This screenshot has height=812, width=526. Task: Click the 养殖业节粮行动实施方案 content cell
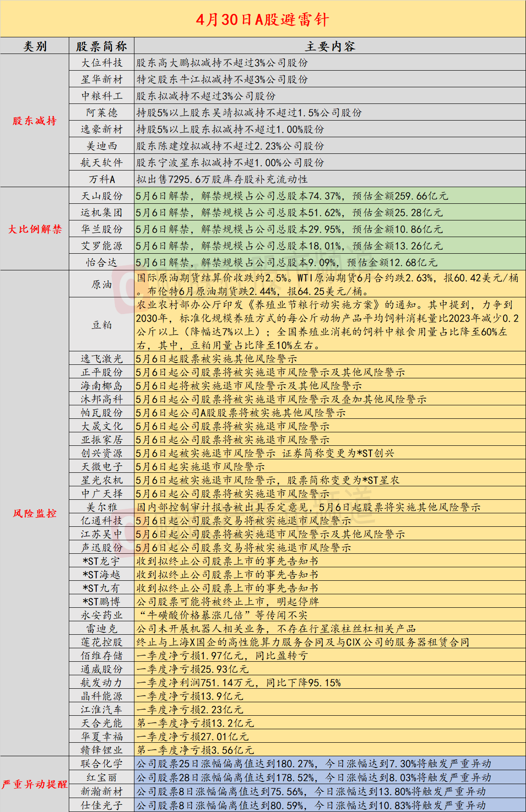330,325
